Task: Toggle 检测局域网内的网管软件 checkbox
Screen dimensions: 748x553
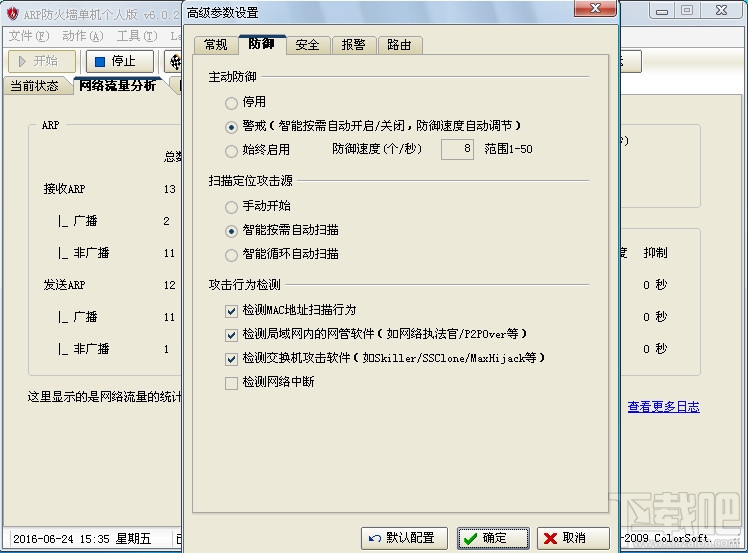Action: (x=231, y=335)
